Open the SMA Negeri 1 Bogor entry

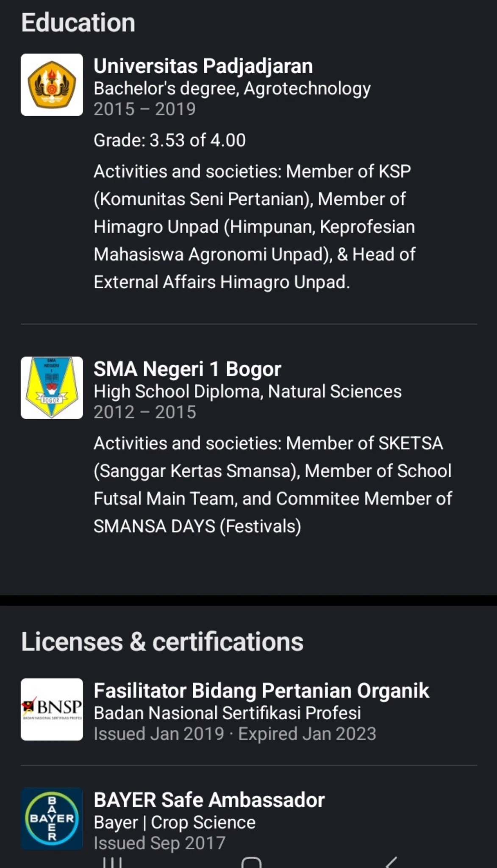[187, 369]
